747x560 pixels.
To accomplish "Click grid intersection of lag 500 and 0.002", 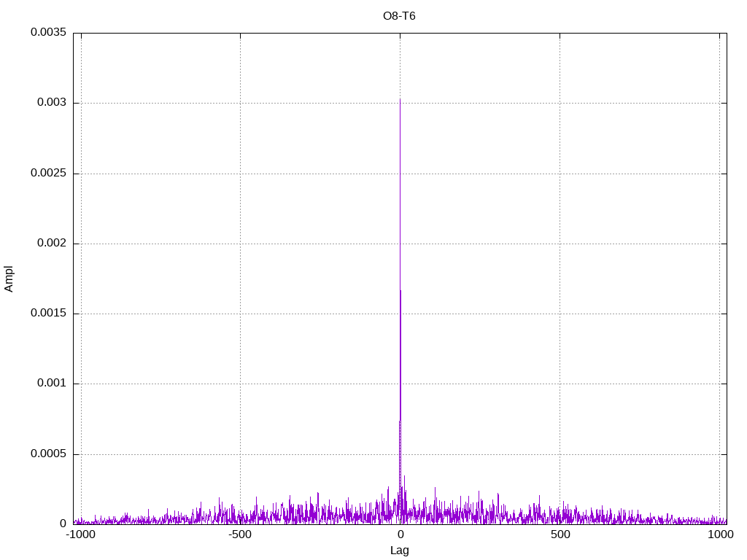I will tap(560, 244).
